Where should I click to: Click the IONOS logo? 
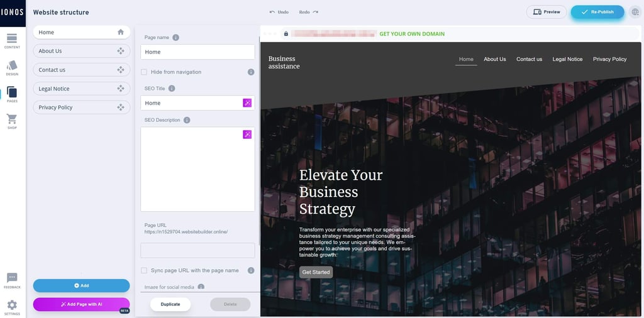click(13, 13)
